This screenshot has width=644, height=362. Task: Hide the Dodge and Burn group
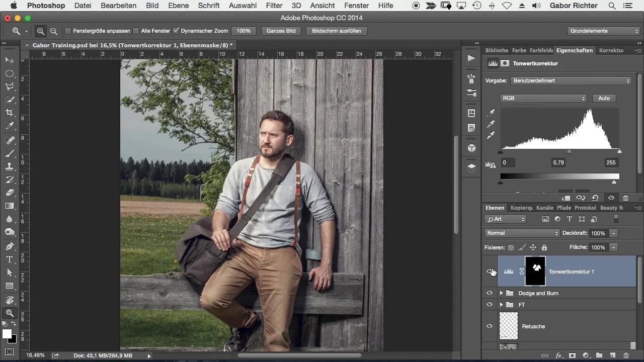tap(490, 293)
